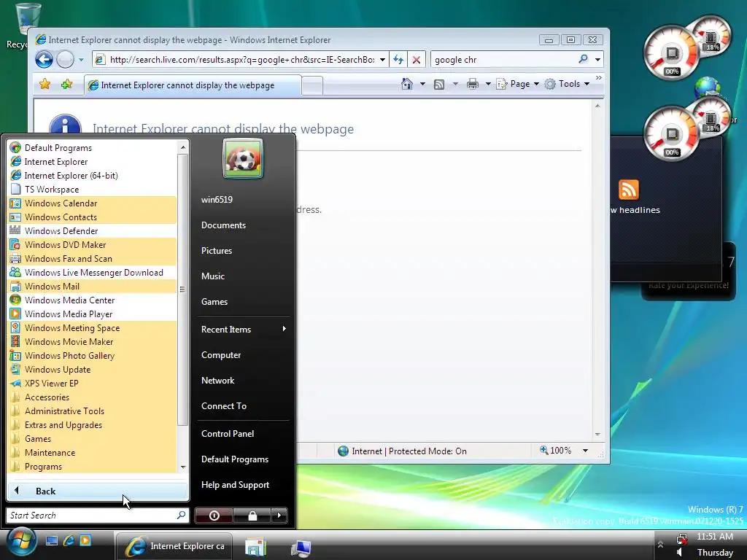This screenshot has width=747, height=560.
Task: Launch Windows Media Player from programs list
Action: click(x=92, y=314)
